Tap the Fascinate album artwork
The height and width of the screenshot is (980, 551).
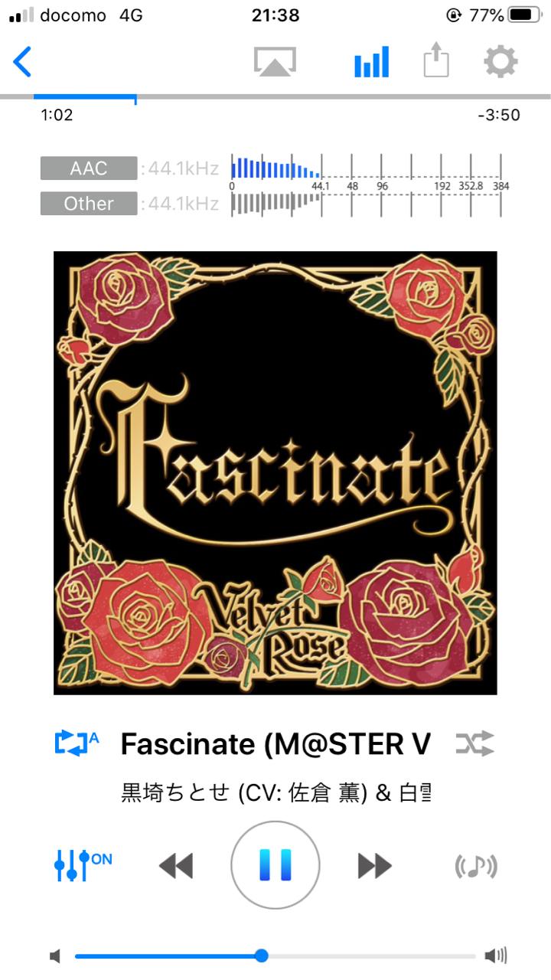(275, 473)
